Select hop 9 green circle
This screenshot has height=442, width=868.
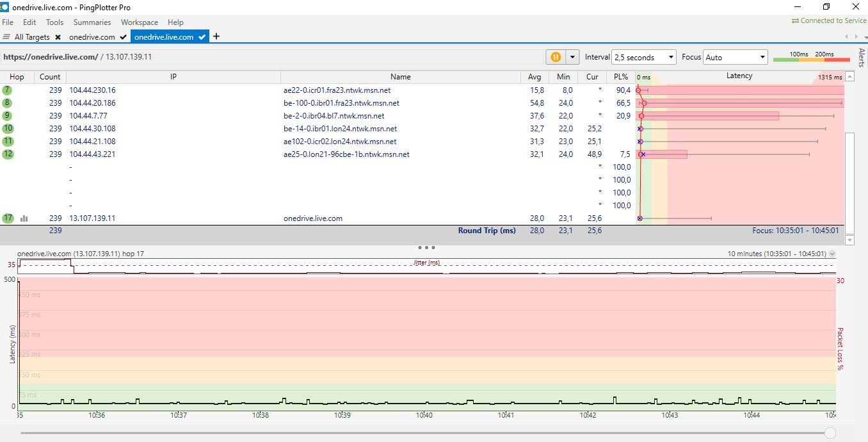point(7,115)
